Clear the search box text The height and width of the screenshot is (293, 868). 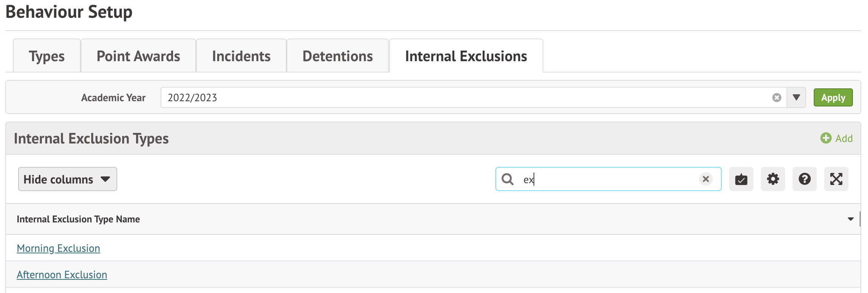(706, 179)
